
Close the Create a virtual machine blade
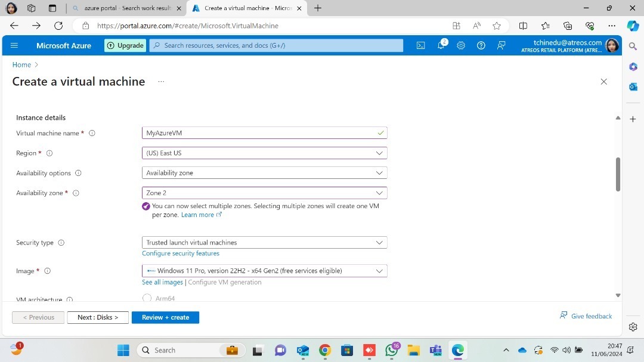(603, 81)
